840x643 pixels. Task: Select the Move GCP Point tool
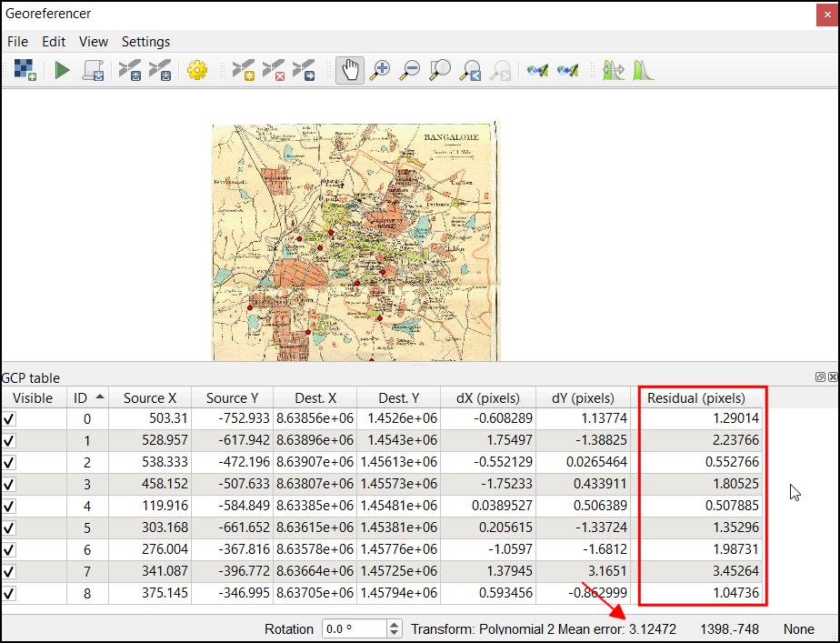click(304, 70)
